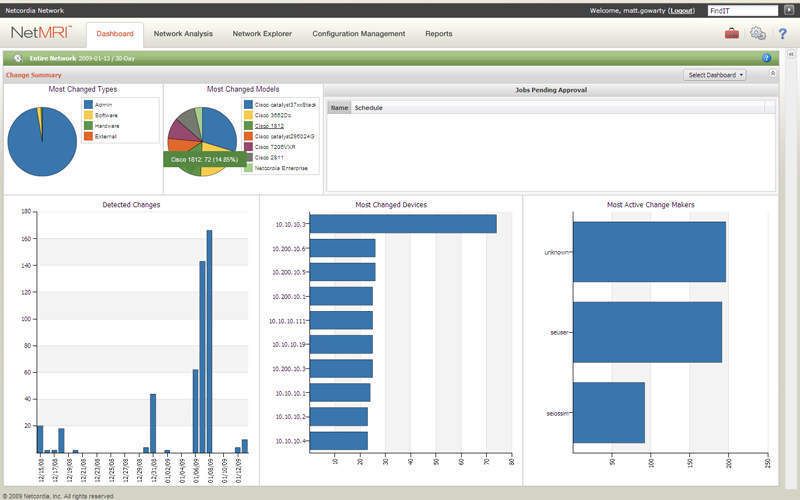Open the Reports tab

(x=439, y=34)
